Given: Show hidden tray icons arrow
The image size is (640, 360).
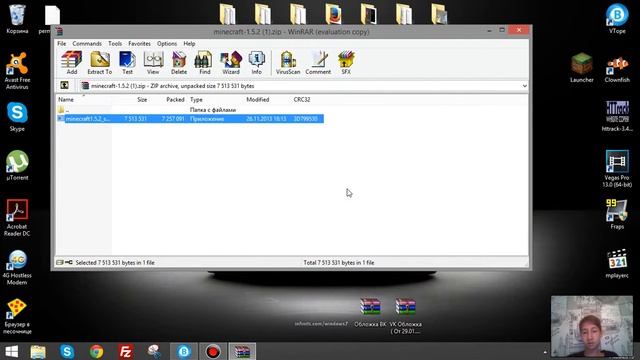Looking at the screenshot, I should pos(545,352).
